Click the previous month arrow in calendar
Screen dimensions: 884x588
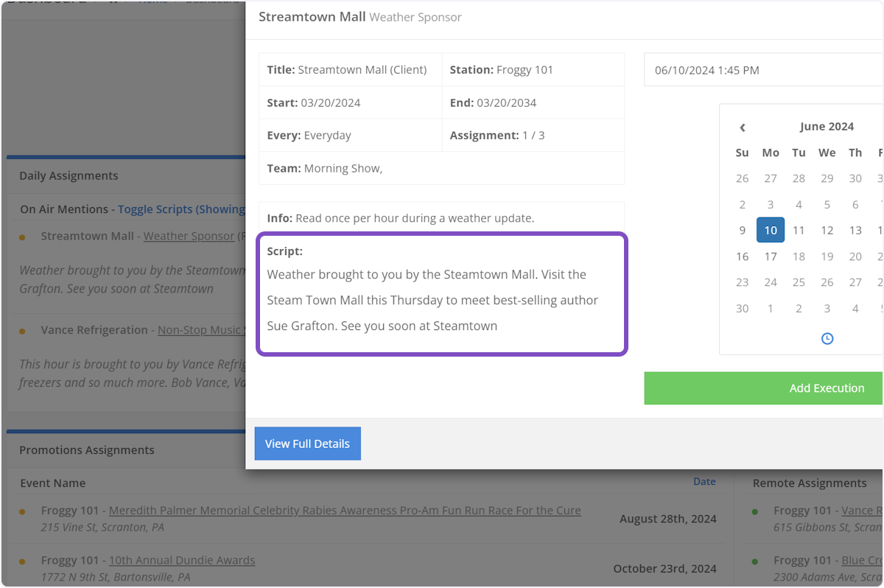(743, 127)
